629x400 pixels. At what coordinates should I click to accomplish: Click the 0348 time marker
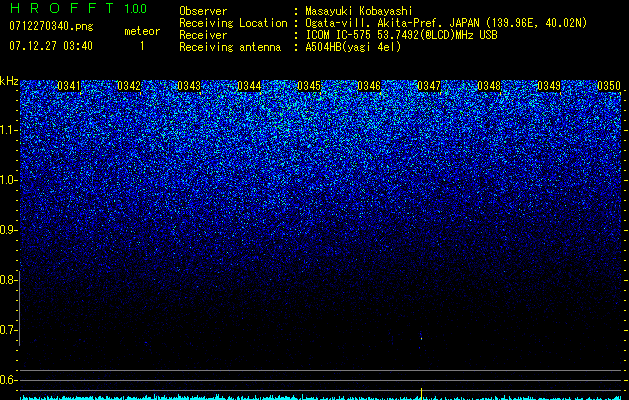point(489,86)
